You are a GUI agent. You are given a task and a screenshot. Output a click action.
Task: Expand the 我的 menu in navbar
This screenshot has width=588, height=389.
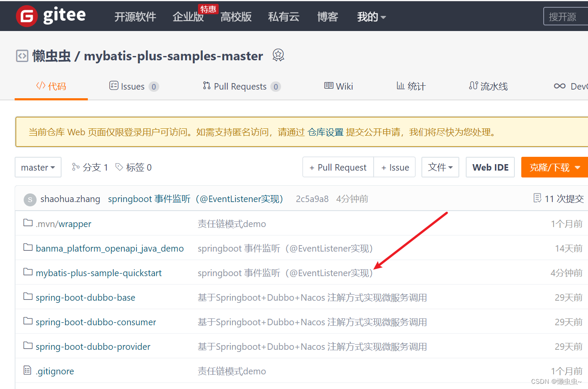371,17
